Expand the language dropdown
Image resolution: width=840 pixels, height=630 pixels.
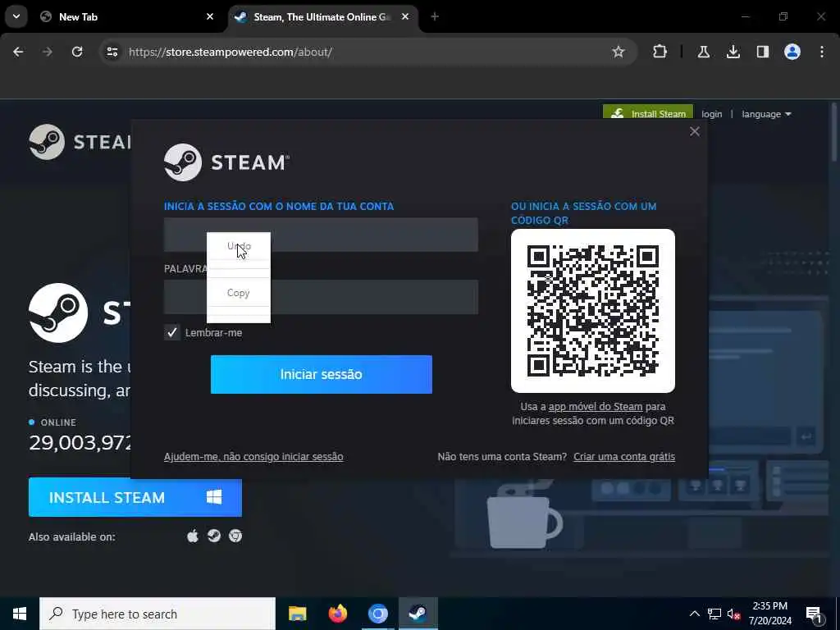click(766, 114)
